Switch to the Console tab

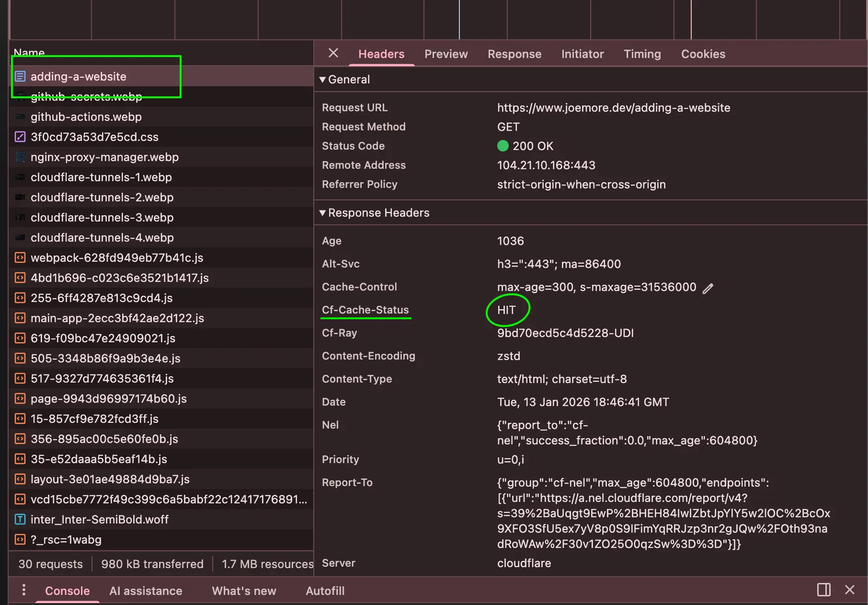pyautogui.click(x=67, y=591)
